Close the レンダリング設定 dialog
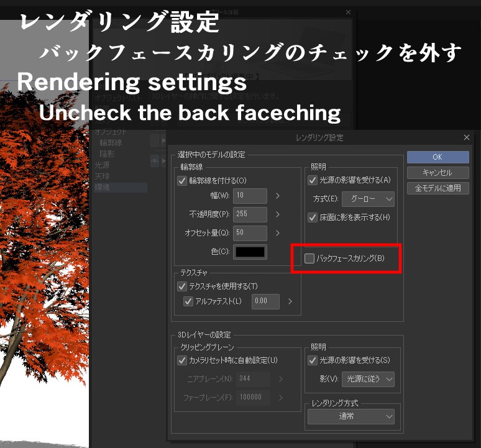Image resolution: width=481 pixels, height=448 pixels. click(x=466, y=137)
